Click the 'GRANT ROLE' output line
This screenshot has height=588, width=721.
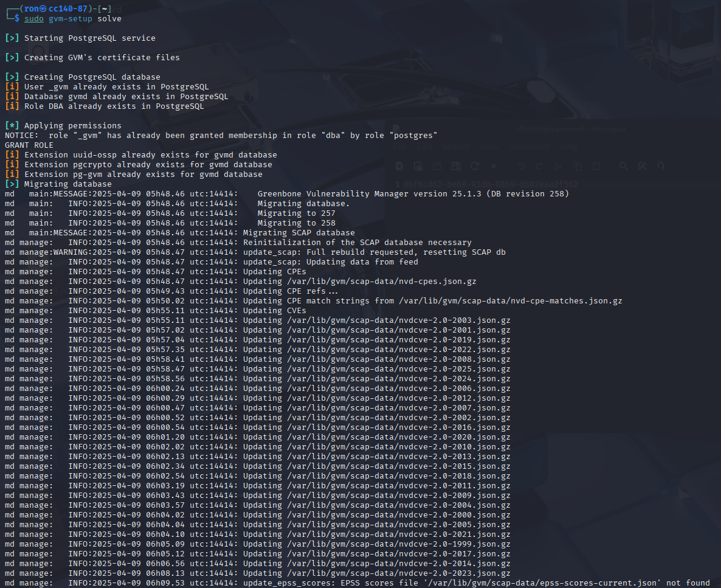[x=29, y=145]
